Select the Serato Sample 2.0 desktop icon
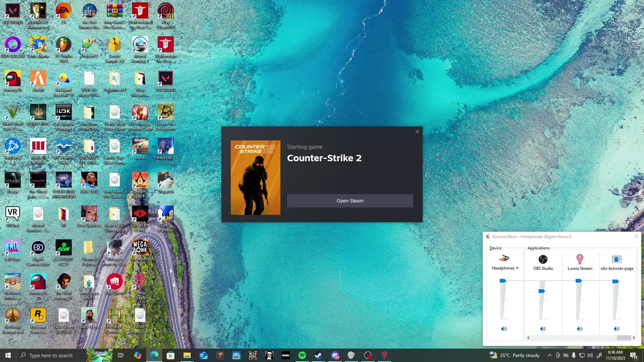The image size is (644, 362). tap(114, 49)
